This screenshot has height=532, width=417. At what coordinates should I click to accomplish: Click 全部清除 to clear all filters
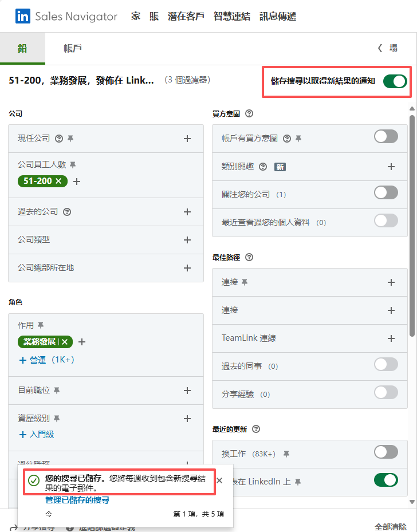391,526
